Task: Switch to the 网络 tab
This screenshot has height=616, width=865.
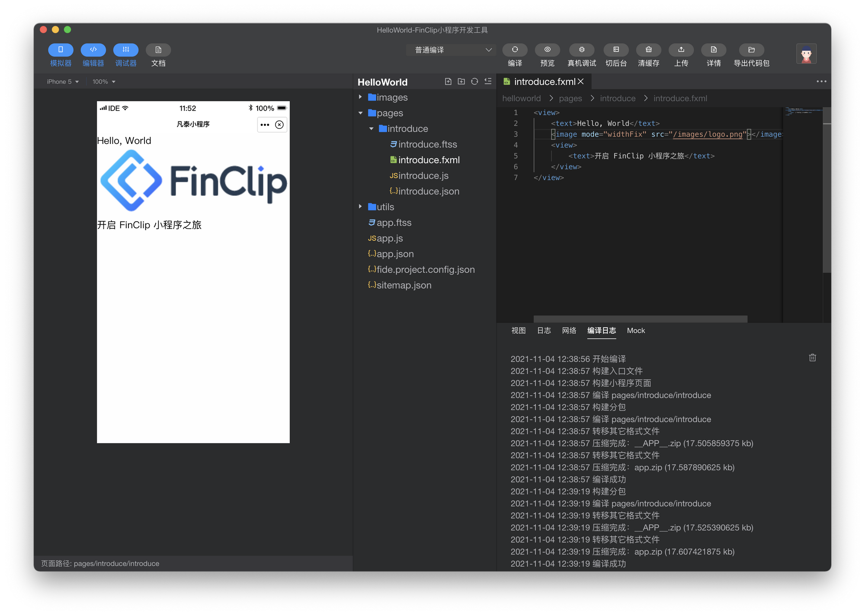Action: [x=569, y=331]
